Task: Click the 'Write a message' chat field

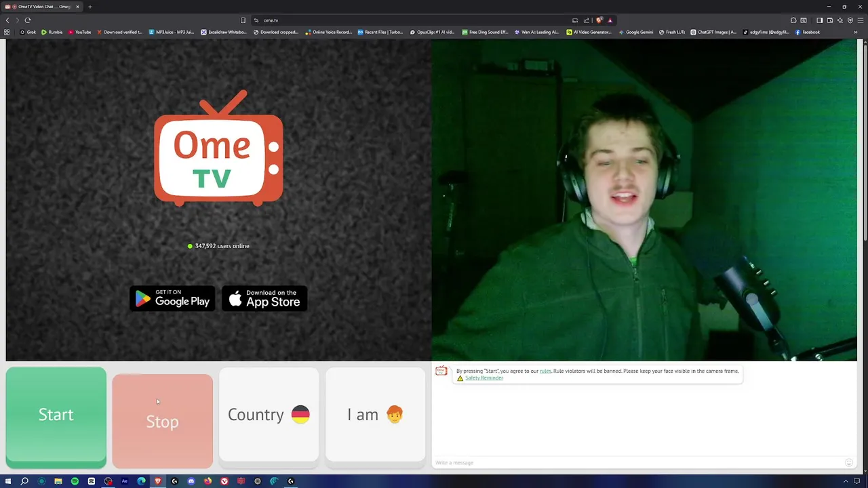Action: 637,463
